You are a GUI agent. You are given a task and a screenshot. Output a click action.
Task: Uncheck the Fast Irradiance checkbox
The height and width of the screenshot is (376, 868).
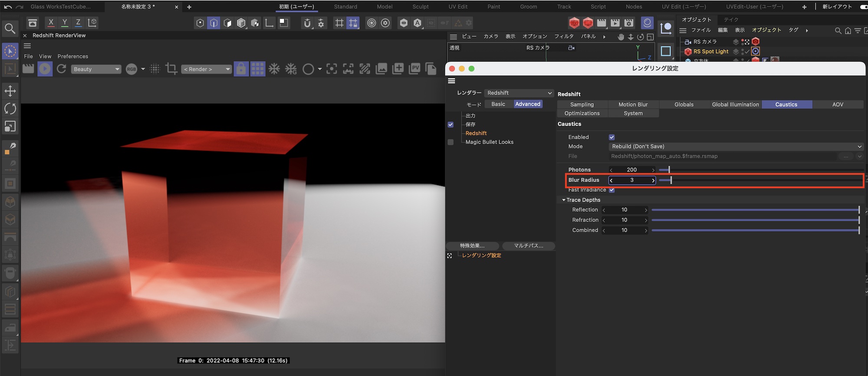pyautogui.click(x=612, y=190)
